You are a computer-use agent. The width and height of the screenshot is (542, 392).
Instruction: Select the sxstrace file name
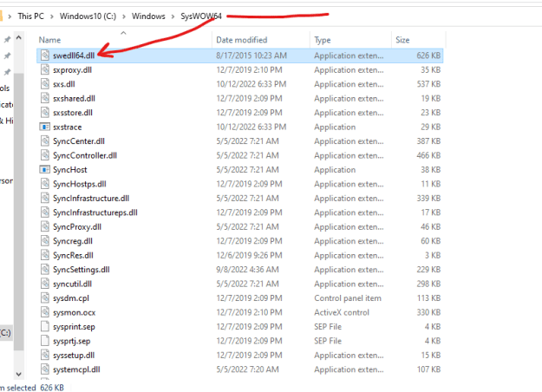click(x=68, y=127)
